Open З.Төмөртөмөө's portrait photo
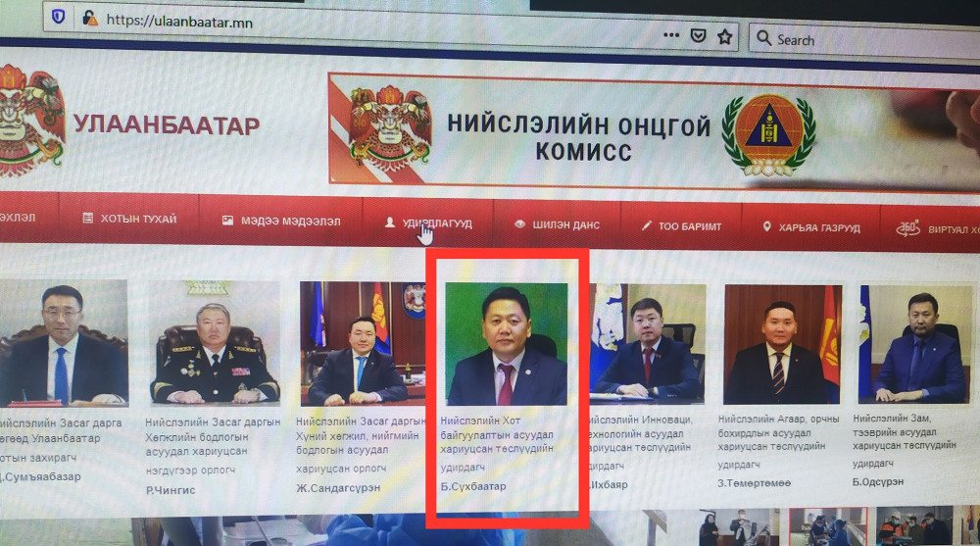The width and height of the screenshot is (980, 546). [x=782, y=345]
